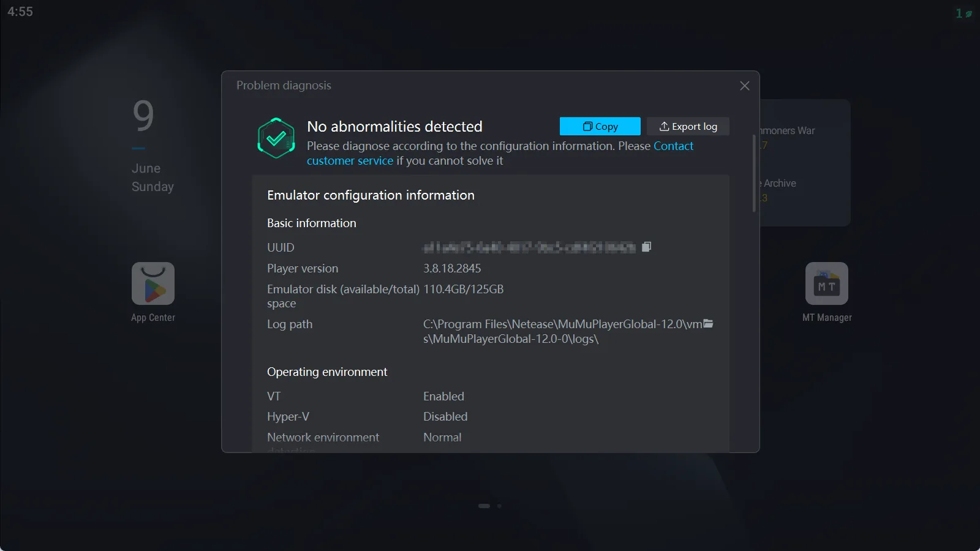Click the diagnosis dialog vertical scrollbar
Viewport: 980px width, 551px height.
754,174
